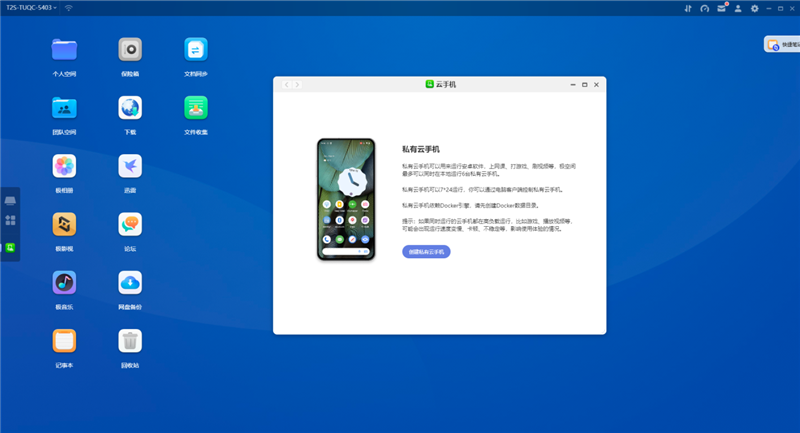The image size is (800, 433).
Task: Expand the T2S-TUQC-5403 device dropdown
Action: pos(31,8)
